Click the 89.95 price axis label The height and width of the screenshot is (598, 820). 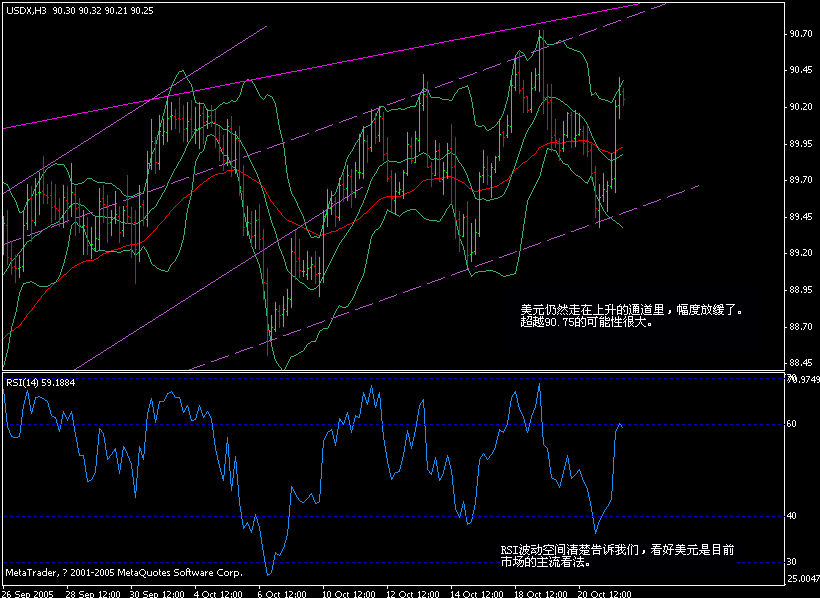801,144
